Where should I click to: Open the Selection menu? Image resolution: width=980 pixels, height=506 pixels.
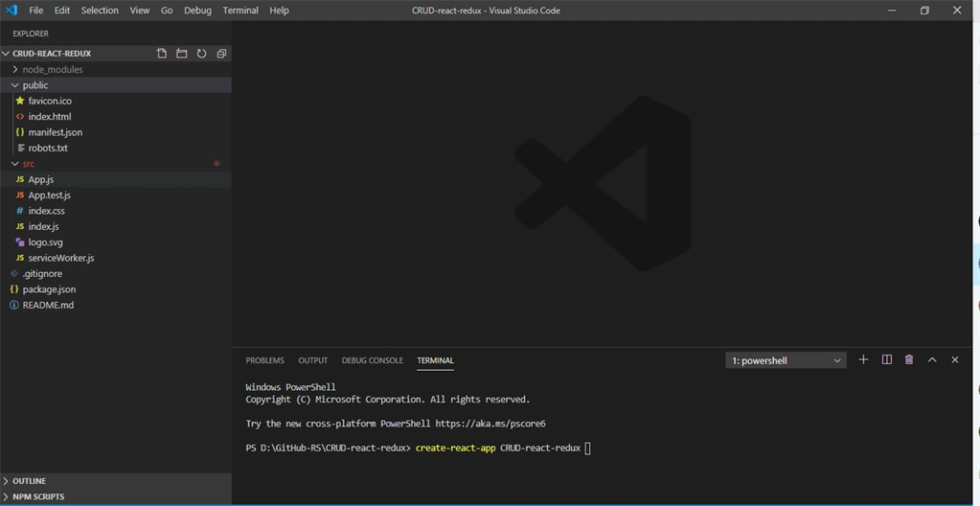point(100,10)
